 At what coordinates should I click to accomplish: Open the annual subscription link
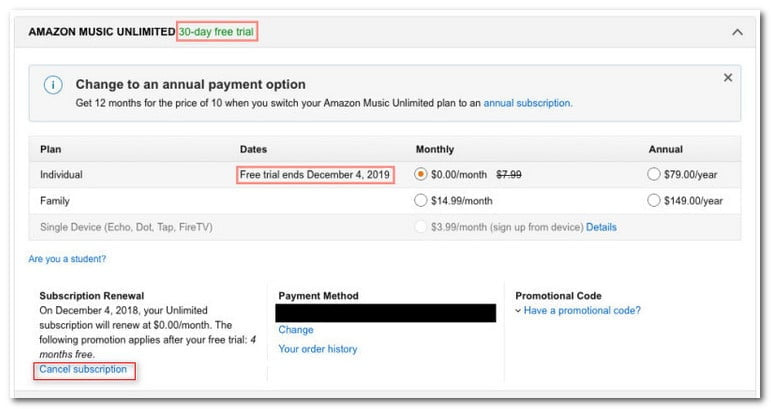click(527, 103)
